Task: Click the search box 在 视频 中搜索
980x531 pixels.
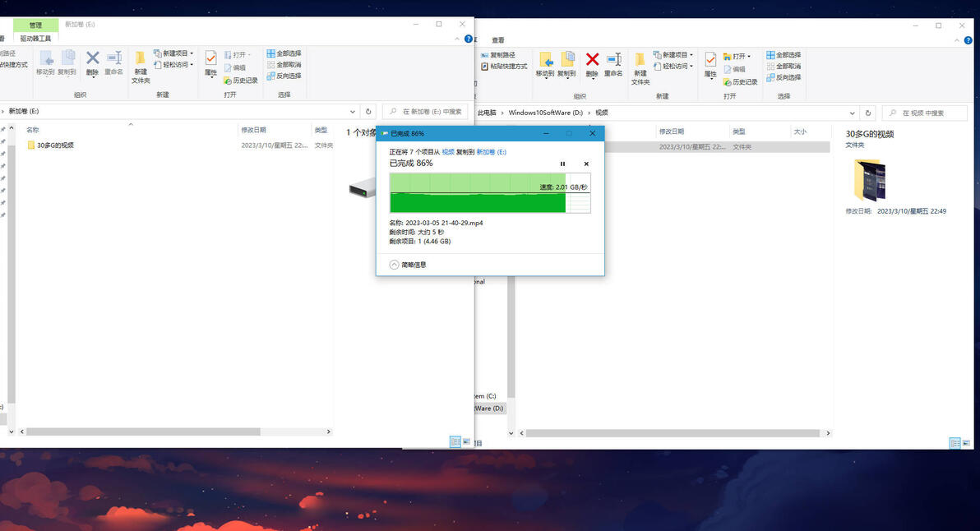Action: [x=925, y=113]
